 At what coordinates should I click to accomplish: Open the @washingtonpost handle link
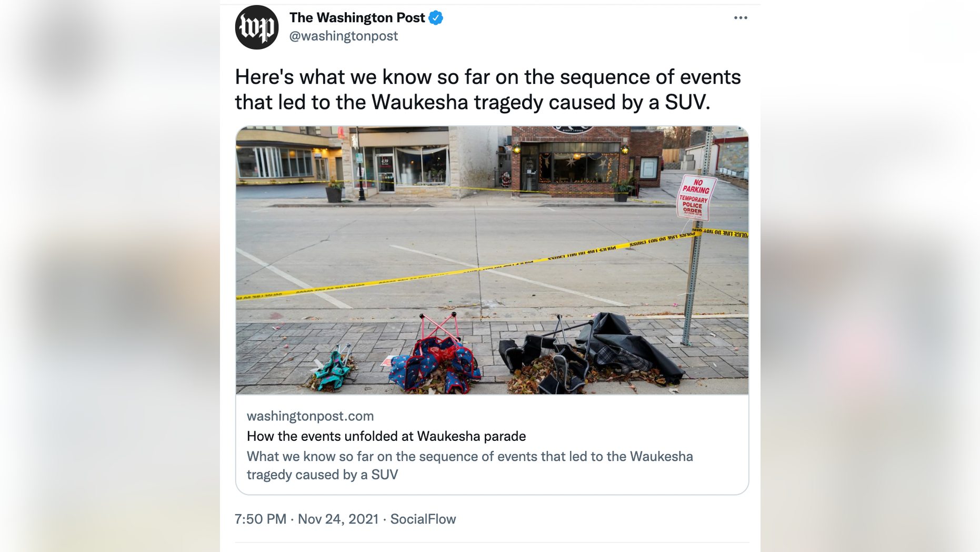coord(343,36)
